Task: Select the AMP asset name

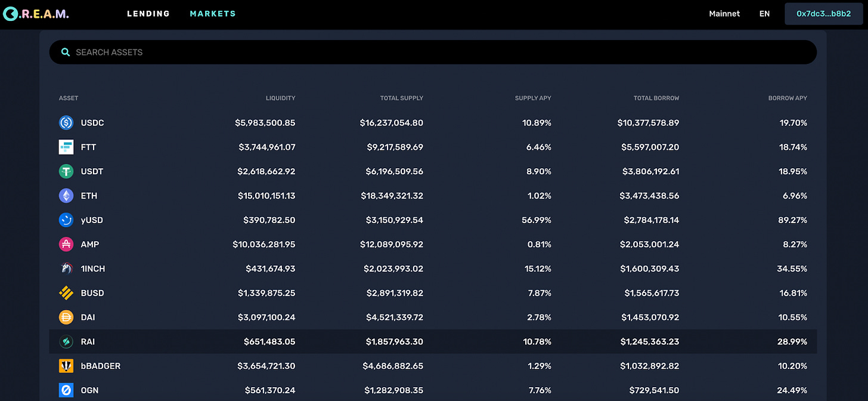Action: point(90,244)
